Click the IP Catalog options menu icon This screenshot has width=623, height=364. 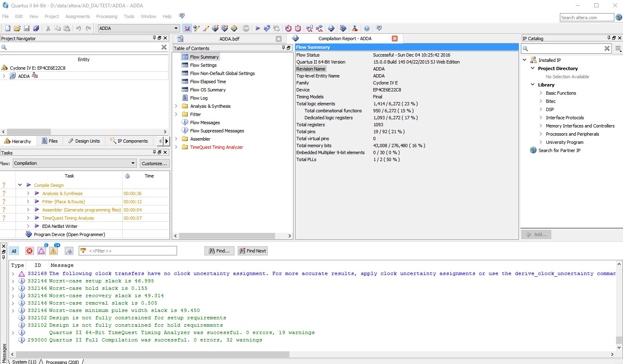coord(618,48)
